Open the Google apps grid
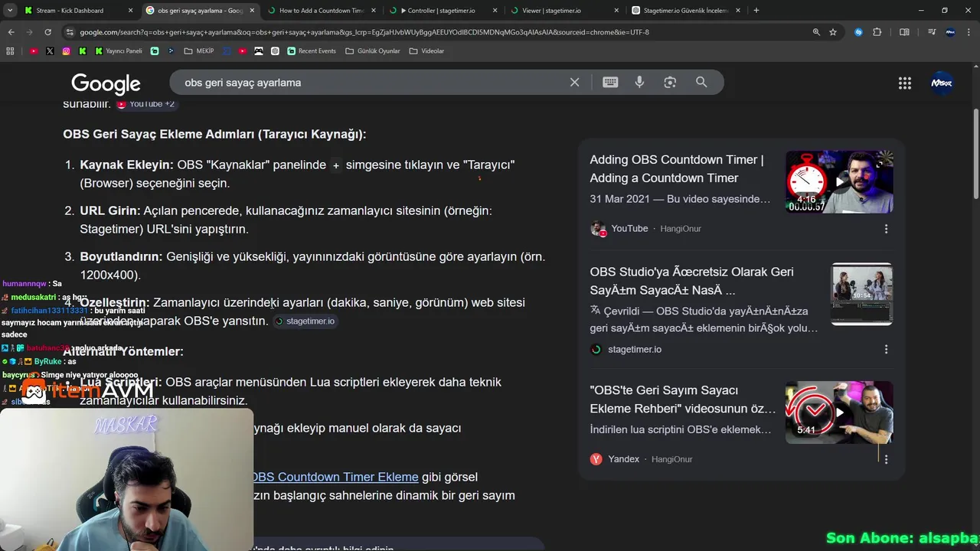The image size is (980, 551). 905,83
